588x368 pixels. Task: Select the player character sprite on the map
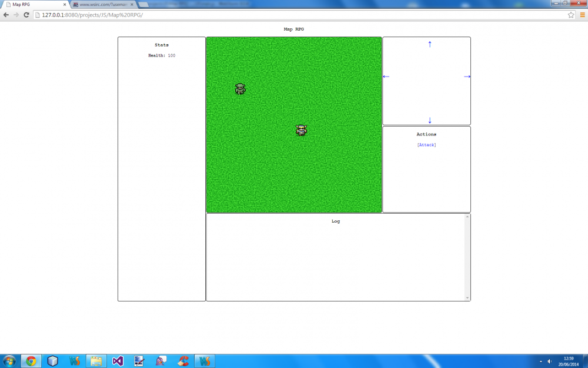(301, 130)
